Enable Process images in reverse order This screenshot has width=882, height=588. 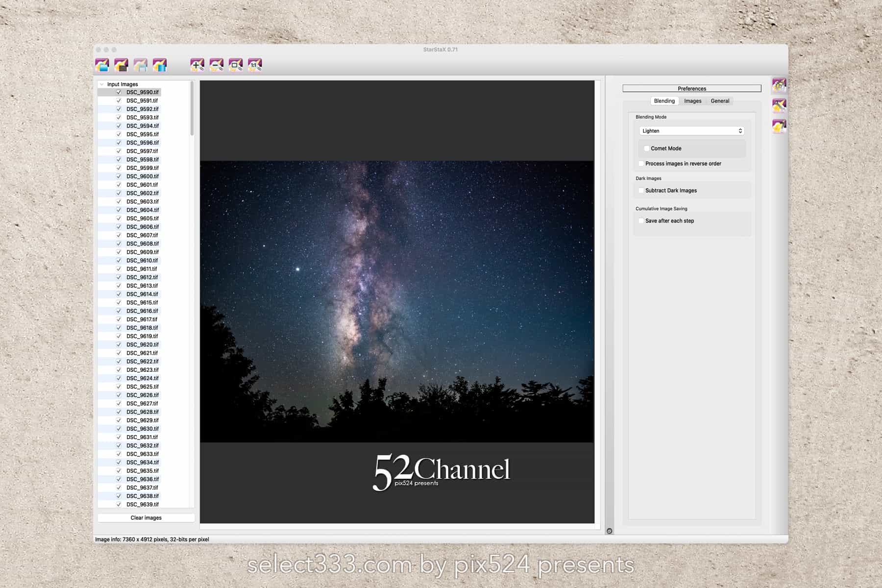pyautogui.click(x=641, y=164)
